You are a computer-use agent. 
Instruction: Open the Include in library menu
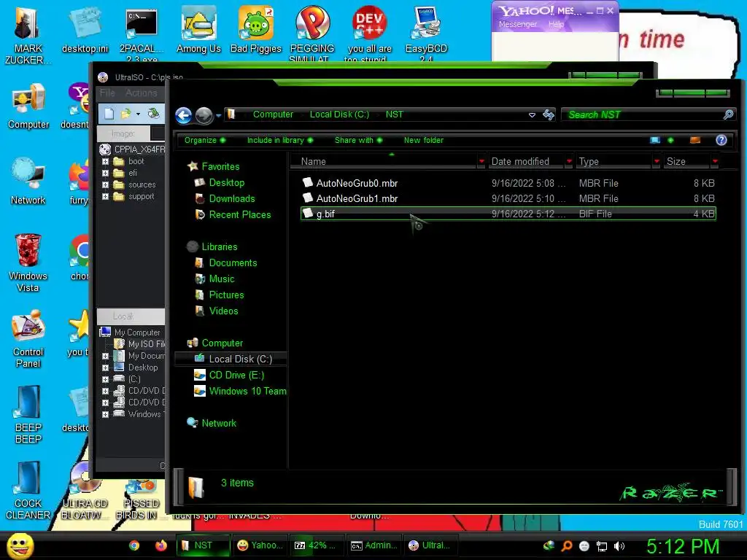coord(280,140)
